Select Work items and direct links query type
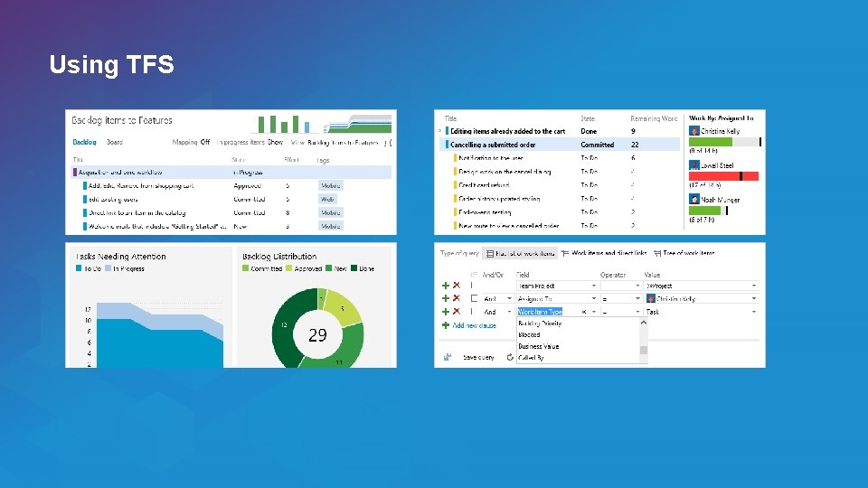Image resolution: width=868 pixels, height=488 pixels. pyautogui.click(x=604, y=253)
